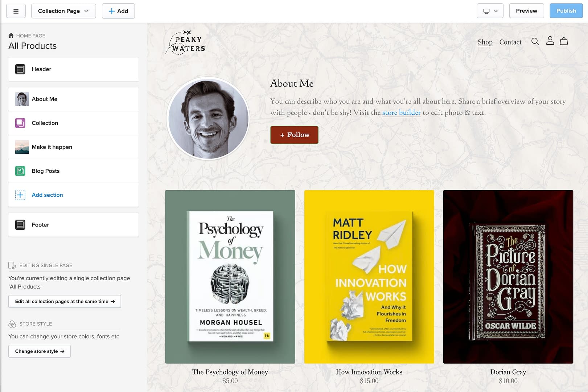Click the Blog Posts section icon
Image resolution: width=588 pixels, height=392 pixels.
(20, 171)
